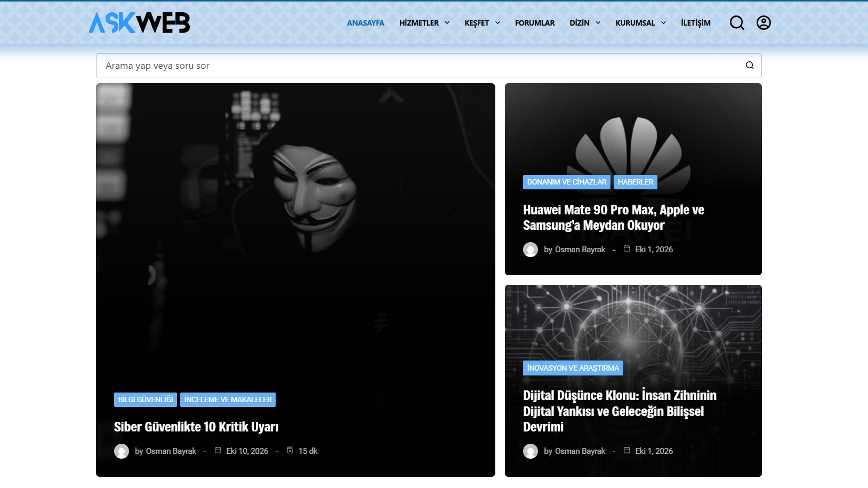Open the KURUMSAL menu label
This screenshot has height=488, width=868.
[635, 23]
